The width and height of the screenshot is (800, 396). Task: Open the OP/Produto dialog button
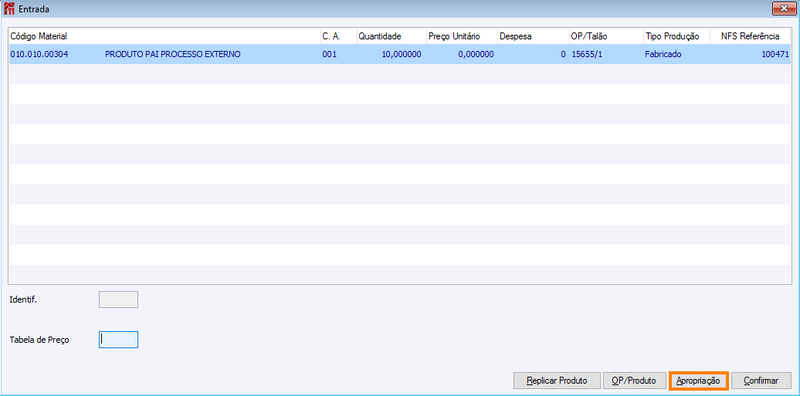click(635, 381)
